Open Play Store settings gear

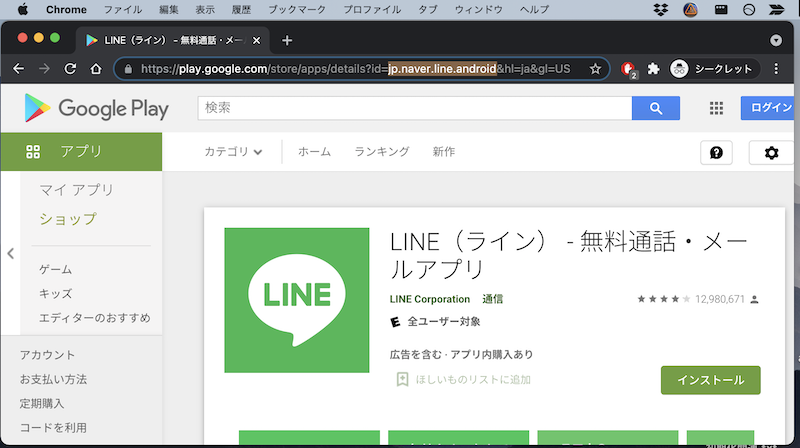point(770,153)
